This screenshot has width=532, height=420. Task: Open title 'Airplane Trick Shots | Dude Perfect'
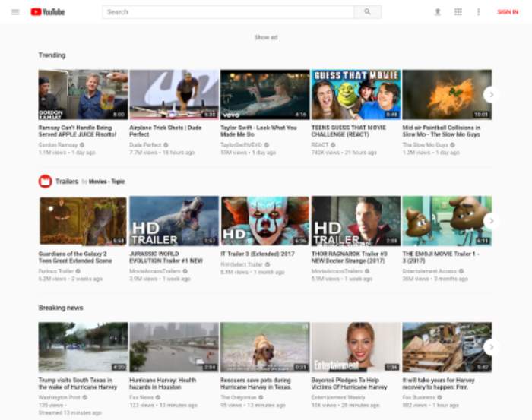pyautogui.click(x=165, y=131)
